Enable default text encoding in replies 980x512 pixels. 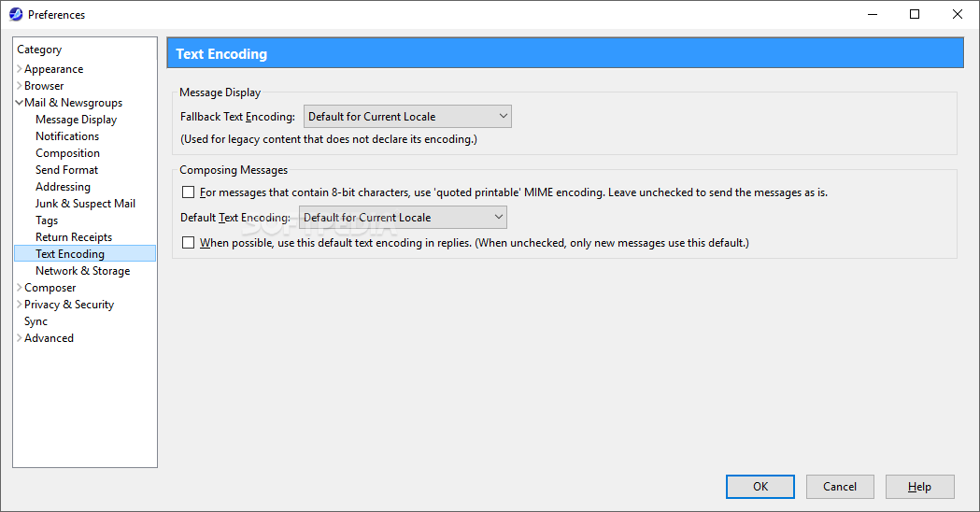[x=188, y=243]
